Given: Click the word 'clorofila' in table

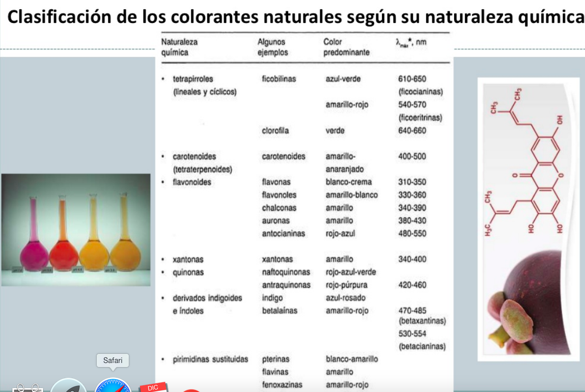Looking at the screenshot, I should click(x=275, y=130).
